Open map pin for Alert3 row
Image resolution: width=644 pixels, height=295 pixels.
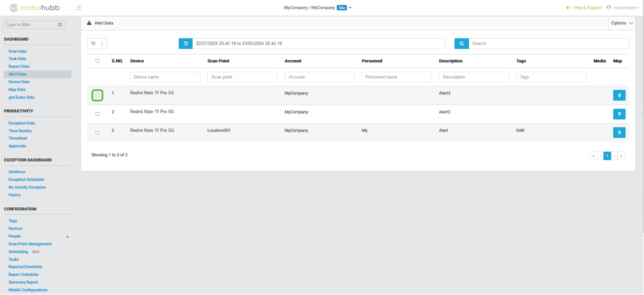[x=619, y=95]
